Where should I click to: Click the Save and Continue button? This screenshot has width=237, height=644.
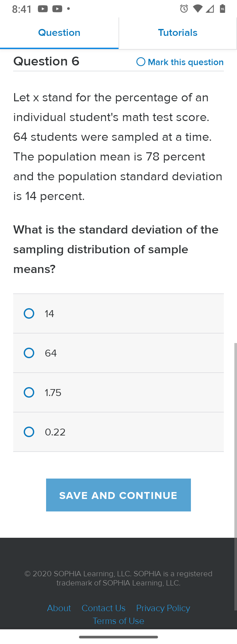tap(118, 495)
